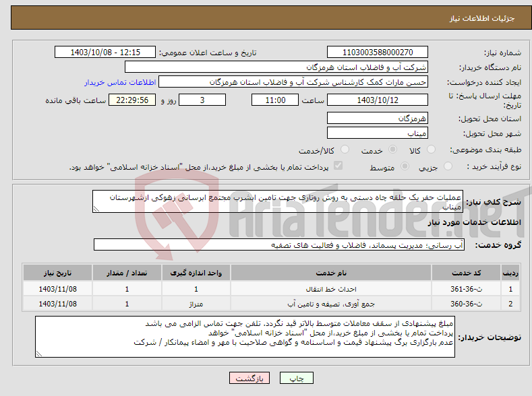Screen dimensions: 532x396
Task: Select the خدمت radio button
Action: point(393,150)
